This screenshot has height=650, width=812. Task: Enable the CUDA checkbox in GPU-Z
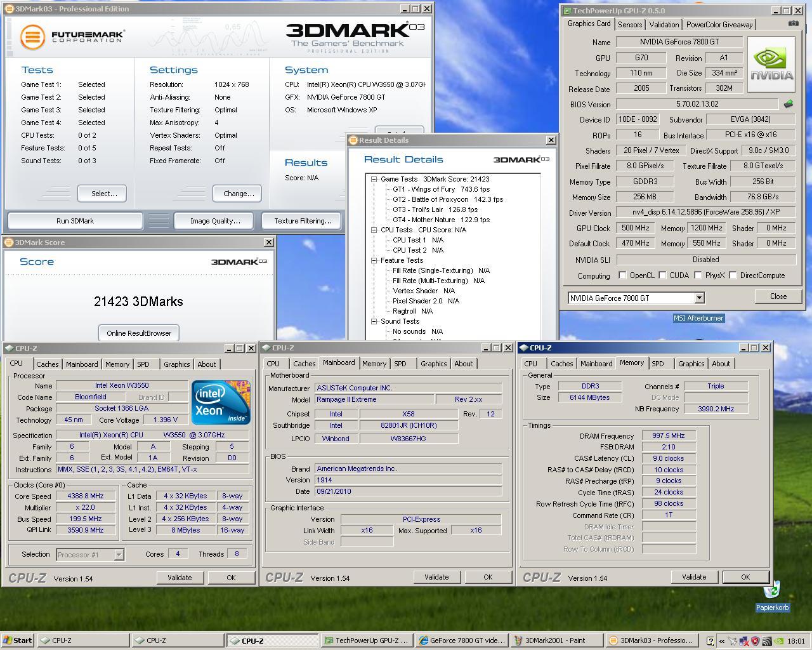pos(662,275)
